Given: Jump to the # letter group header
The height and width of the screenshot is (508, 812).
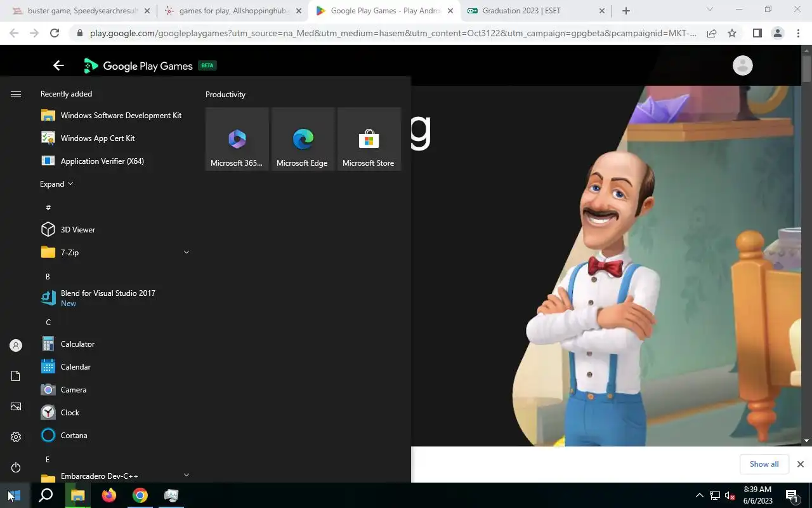Looking at the screenshot, I should (48, 208).
